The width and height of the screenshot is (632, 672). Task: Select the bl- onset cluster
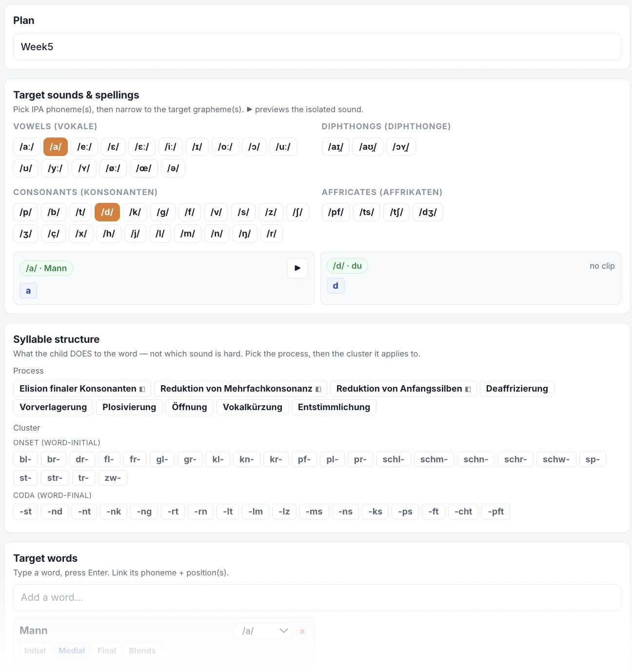pos(25,459)
